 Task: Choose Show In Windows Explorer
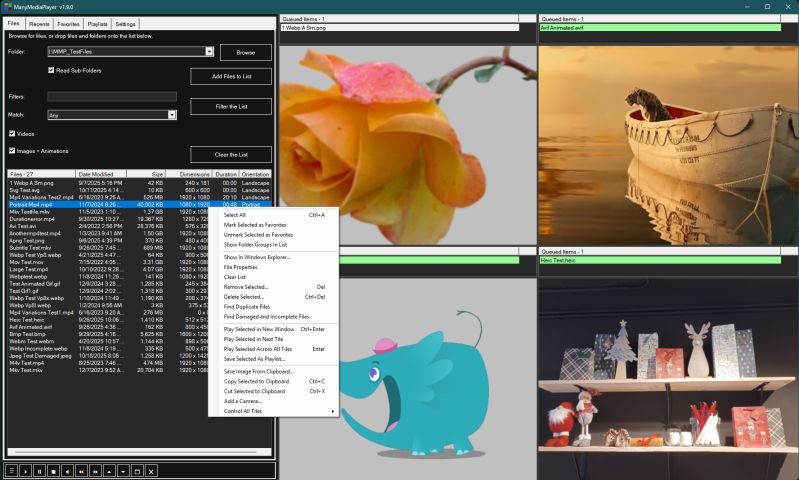(x=274, y=257)
